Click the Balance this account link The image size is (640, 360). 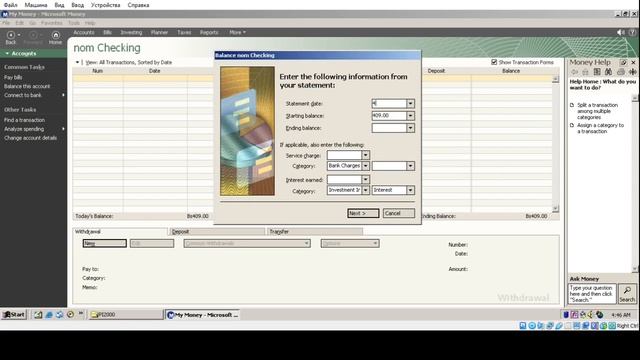(27, 86)
